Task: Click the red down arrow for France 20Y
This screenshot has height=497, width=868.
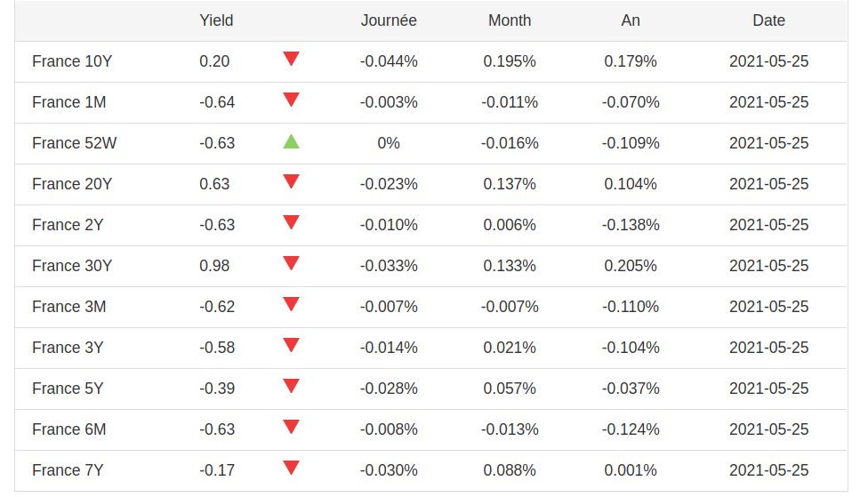Action: tap(291, 182)
